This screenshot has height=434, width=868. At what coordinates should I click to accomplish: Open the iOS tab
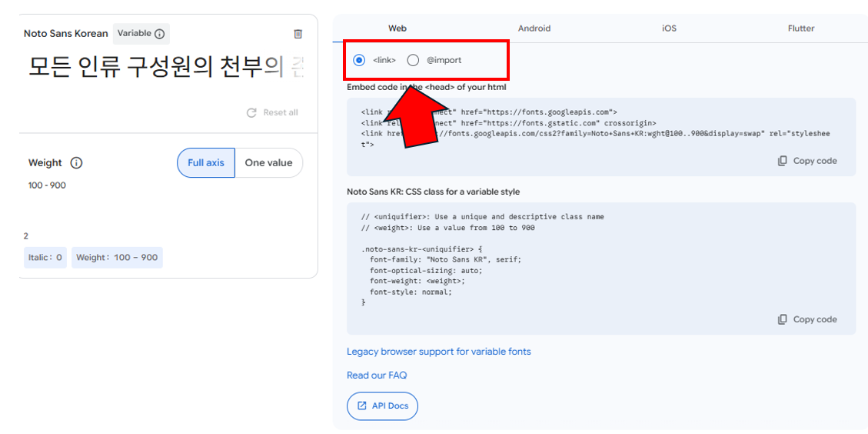[670, 28]
